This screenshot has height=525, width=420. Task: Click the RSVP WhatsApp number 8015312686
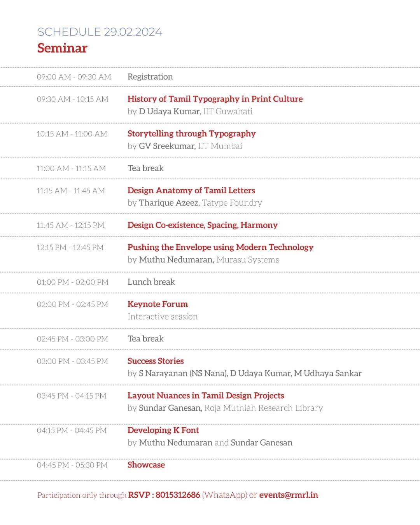(177, 495)
